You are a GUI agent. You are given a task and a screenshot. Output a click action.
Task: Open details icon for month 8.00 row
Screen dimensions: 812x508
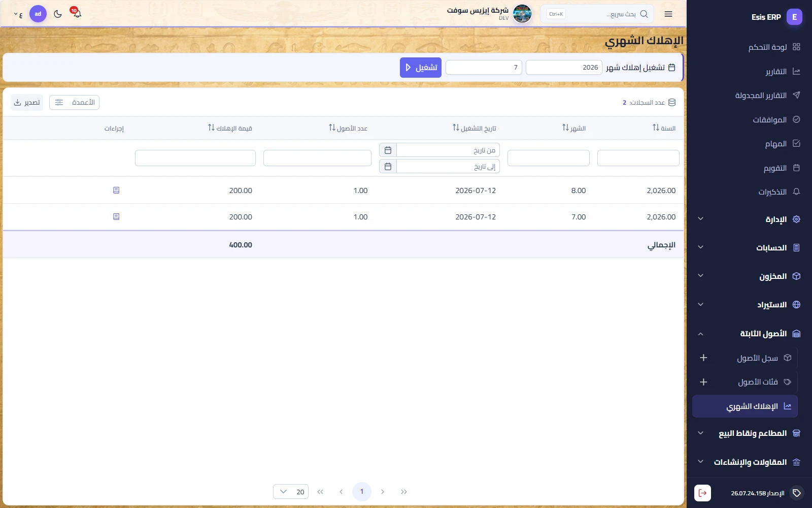116,190
